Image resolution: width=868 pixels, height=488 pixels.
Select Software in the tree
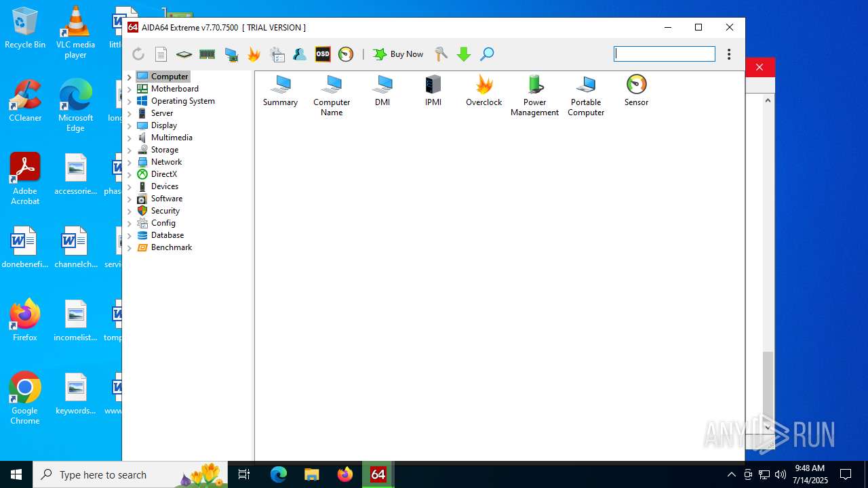coord(167,199)
